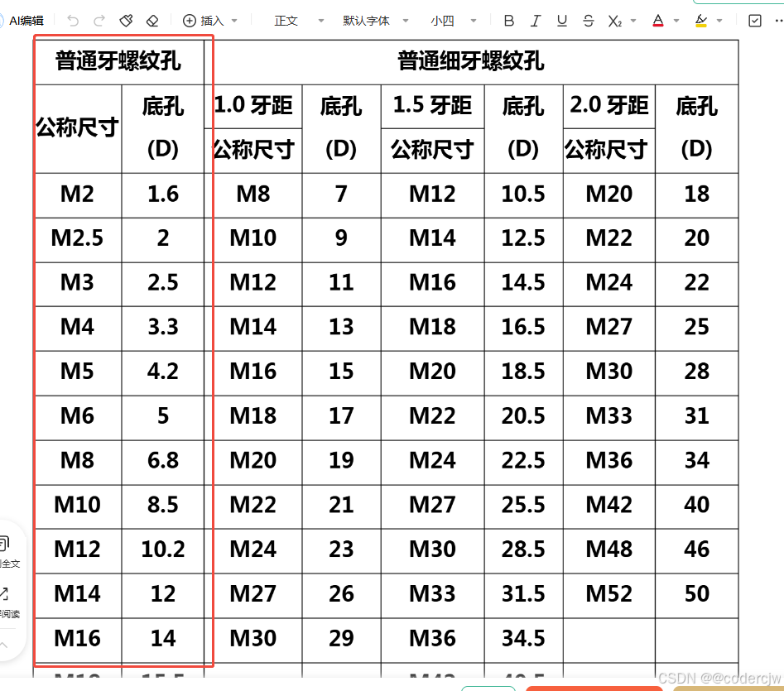Open the 默认字体 font dropdown

(376, 21)
